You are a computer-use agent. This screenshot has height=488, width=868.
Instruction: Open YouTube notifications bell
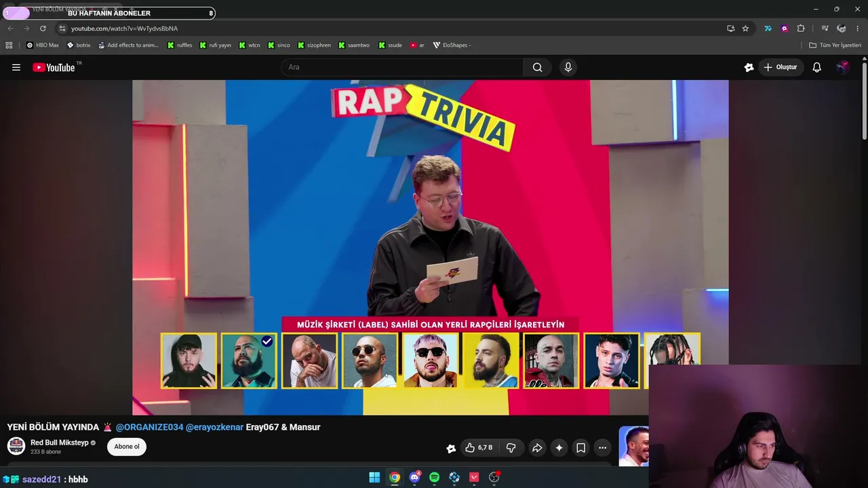coord(817,67)
